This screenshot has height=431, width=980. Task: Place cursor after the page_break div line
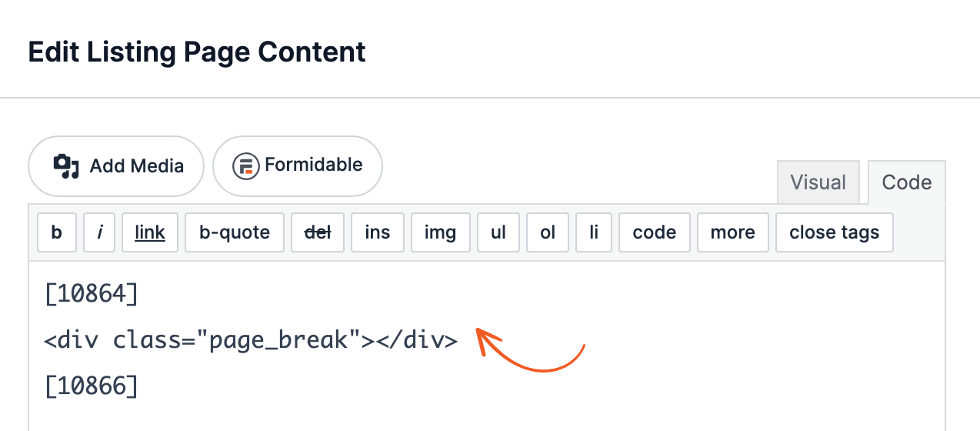[460, 339]
